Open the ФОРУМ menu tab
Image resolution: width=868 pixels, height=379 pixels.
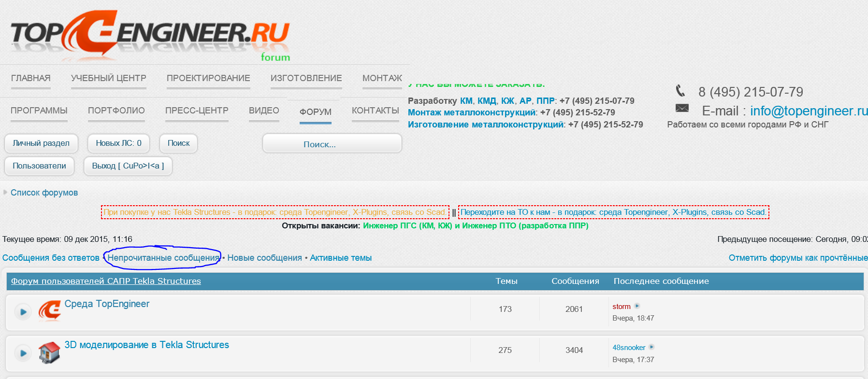(x=315, y=112)
